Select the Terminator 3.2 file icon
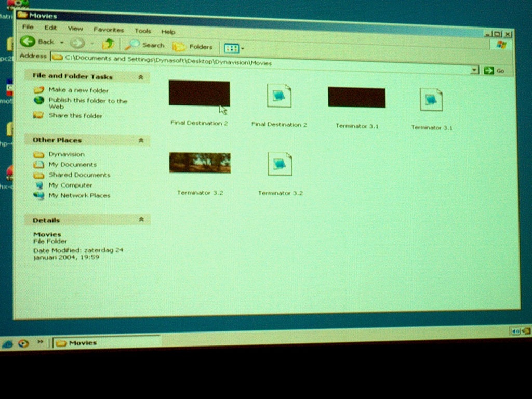The height and width of the screenshot is (399, 532). 280,164
